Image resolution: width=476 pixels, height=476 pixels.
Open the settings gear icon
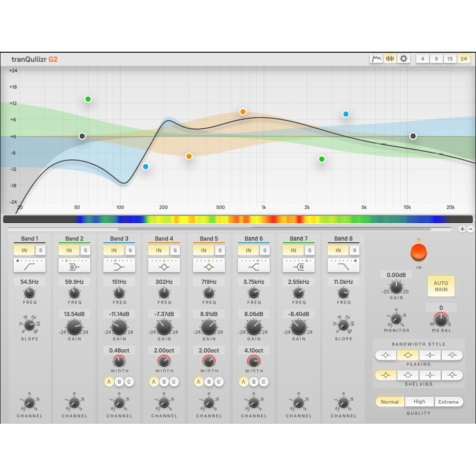[403, 59]
